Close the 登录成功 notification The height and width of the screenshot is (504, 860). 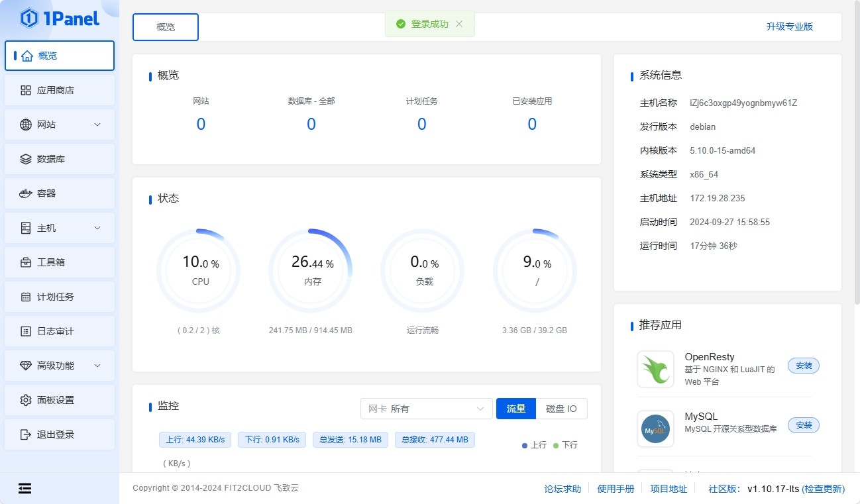(459, 24)
